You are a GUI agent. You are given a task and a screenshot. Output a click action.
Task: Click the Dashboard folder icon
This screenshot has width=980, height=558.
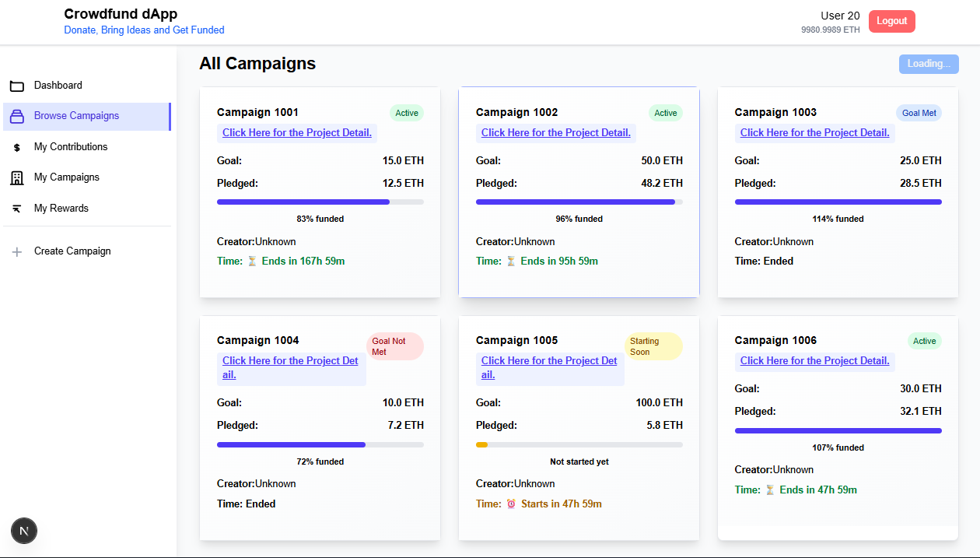(x=17, y=86)
